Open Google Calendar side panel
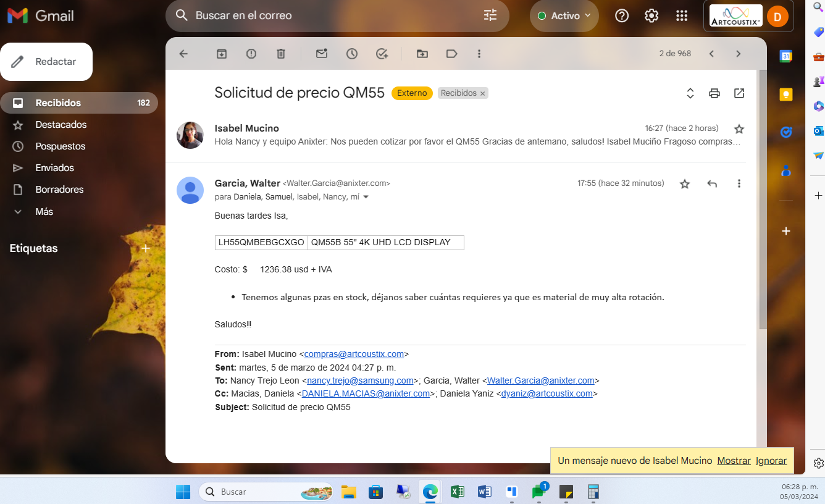The height and width of the screenshot is (504, 825). coord(786,56)
